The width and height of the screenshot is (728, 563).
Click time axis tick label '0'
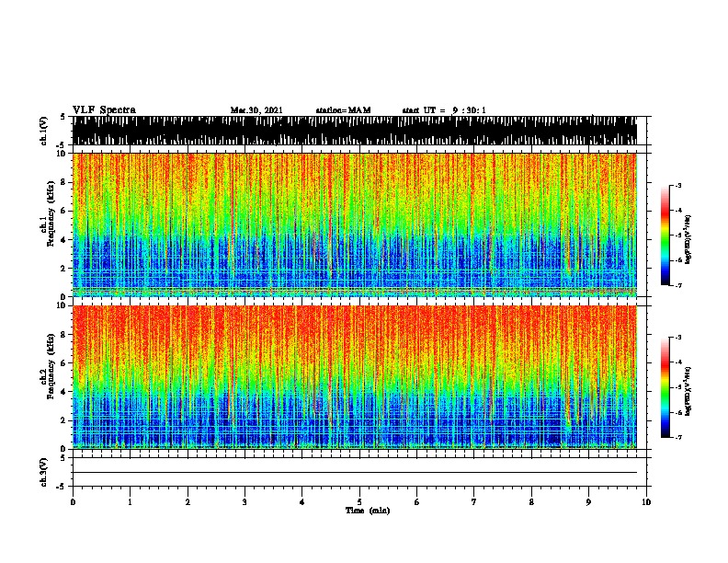73,502
